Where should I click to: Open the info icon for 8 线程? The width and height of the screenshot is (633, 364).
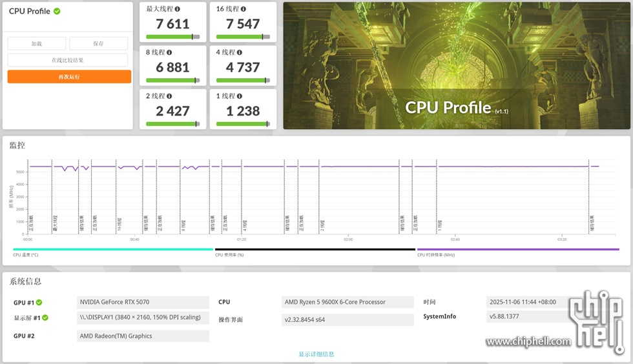(x=171, y=53)
